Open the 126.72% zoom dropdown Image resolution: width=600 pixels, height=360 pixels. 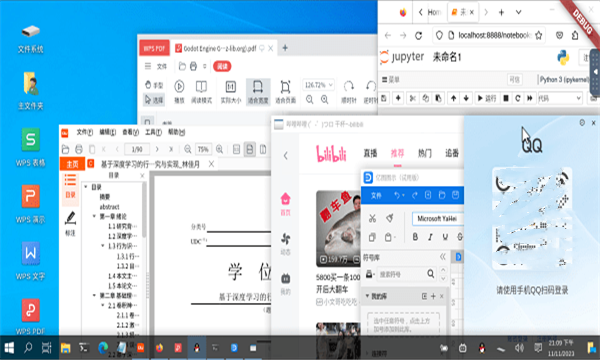pos(318,85)
